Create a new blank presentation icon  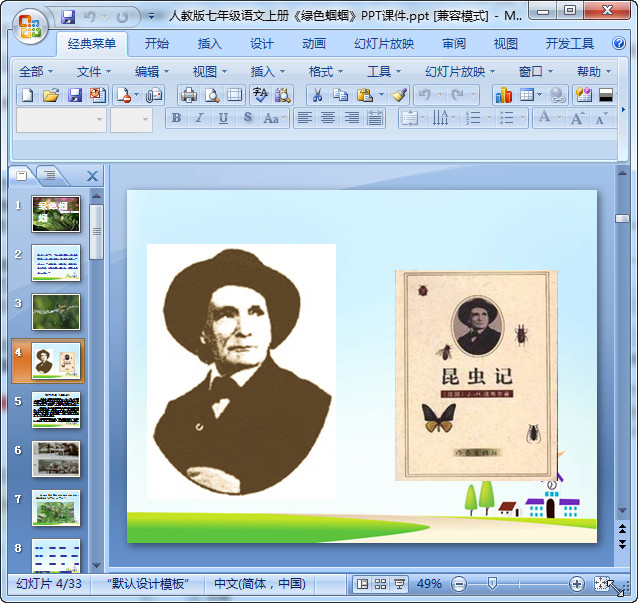27,95
